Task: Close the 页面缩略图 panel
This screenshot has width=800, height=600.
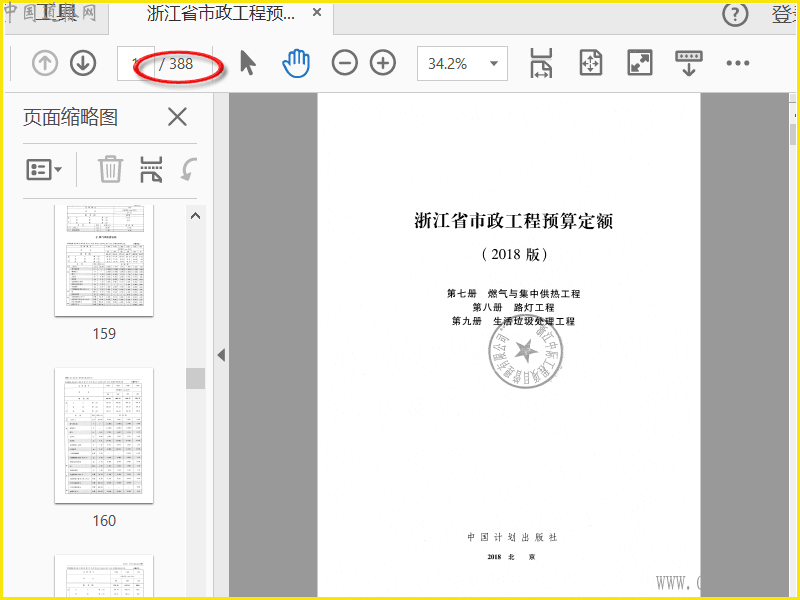Action: click(177, 117)
